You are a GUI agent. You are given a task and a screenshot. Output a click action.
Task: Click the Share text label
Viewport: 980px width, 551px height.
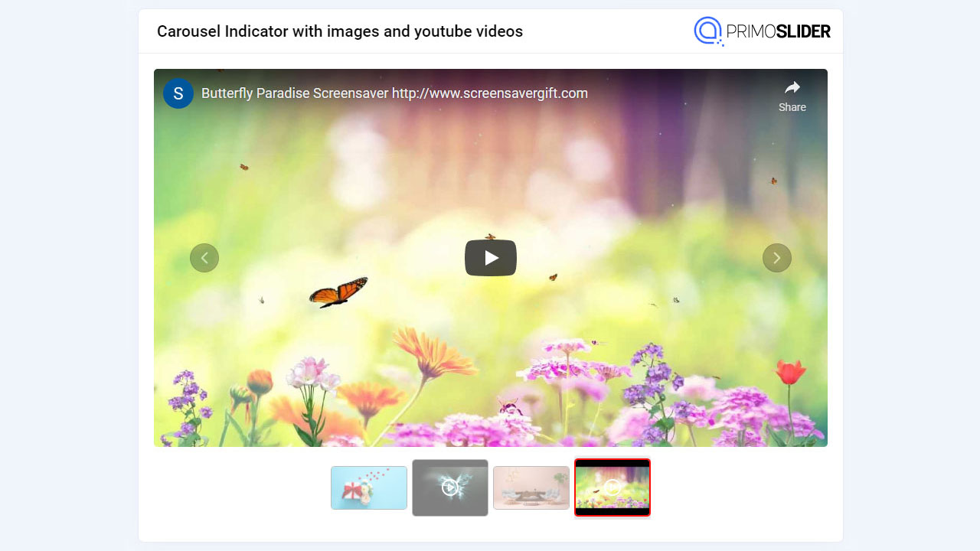coord(792,107)
